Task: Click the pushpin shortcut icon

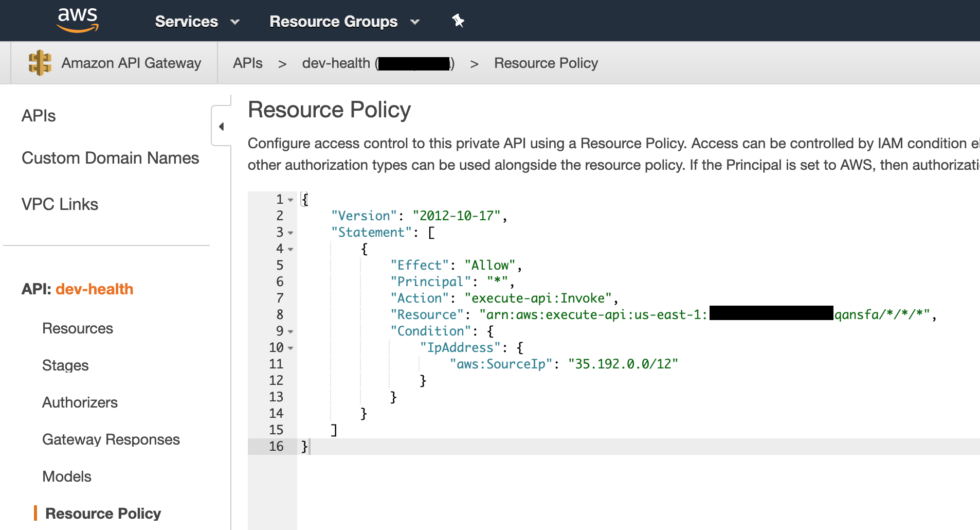Action: 458,21
